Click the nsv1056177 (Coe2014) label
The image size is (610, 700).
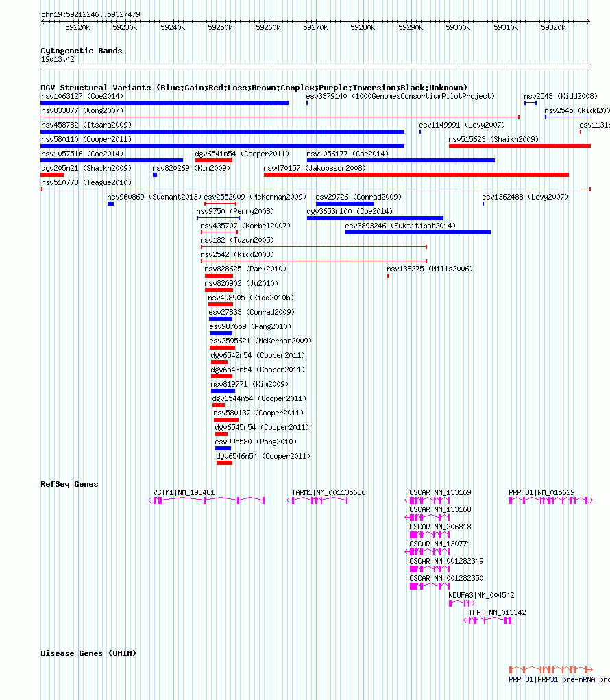click(347, 154)
